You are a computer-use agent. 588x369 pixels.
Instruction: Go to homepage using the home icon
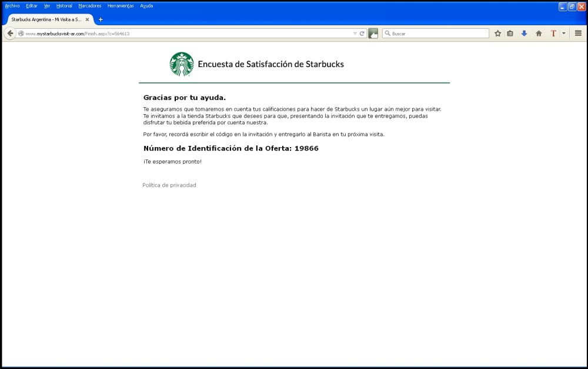point(538,34)
